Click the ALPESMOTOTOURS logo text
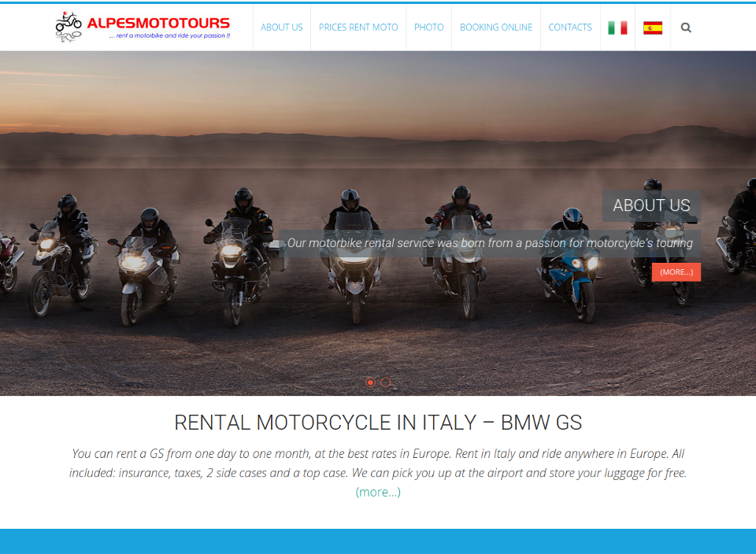The image size is (756, 554). tap(158, 23)
